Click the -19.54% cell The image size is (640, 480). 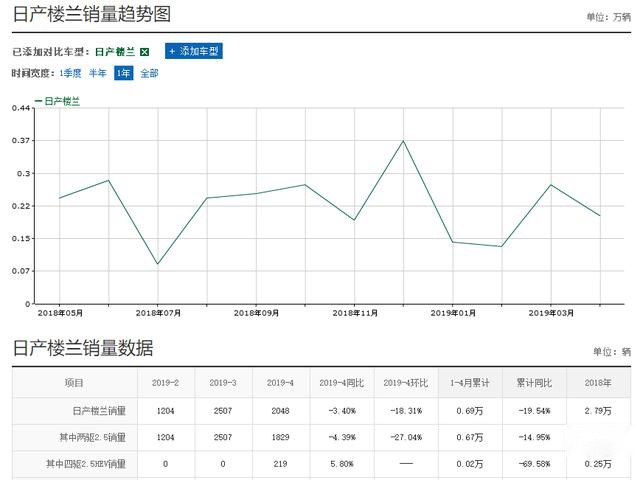[534, 411]
